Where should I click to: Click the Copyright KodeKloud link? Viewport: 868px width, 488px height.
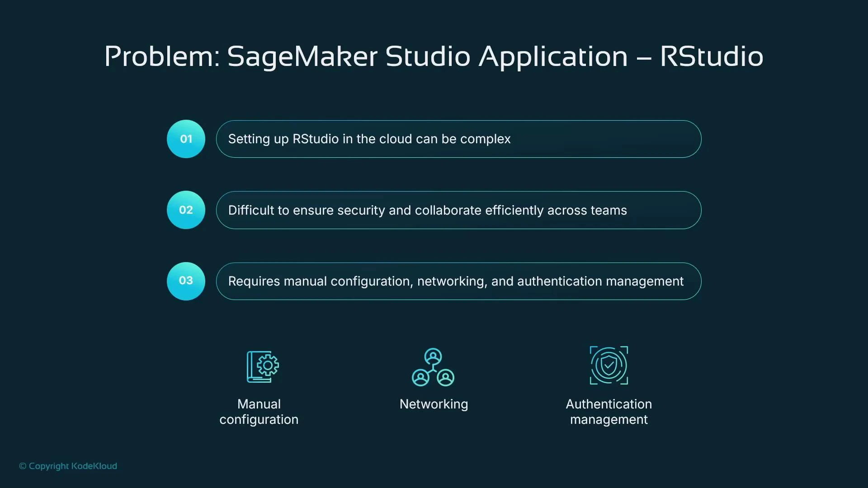(x=68, y=466)
